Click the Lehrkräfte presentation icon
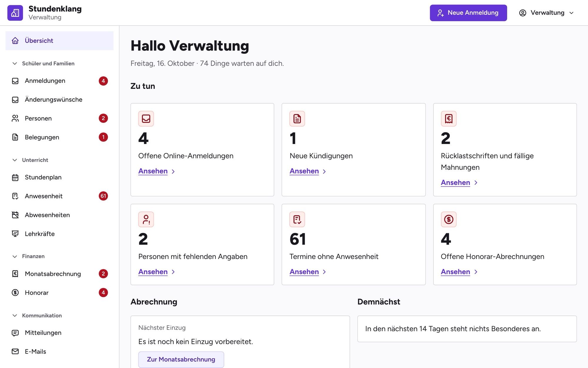The height and width of the screenshot is (368, 588). coord(15,234)
